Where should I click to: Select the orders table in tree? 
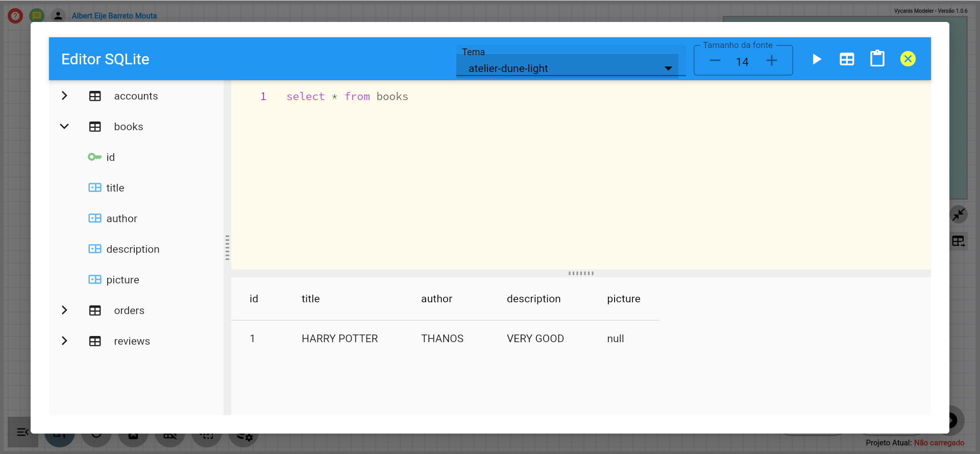[x=129, y=310]
